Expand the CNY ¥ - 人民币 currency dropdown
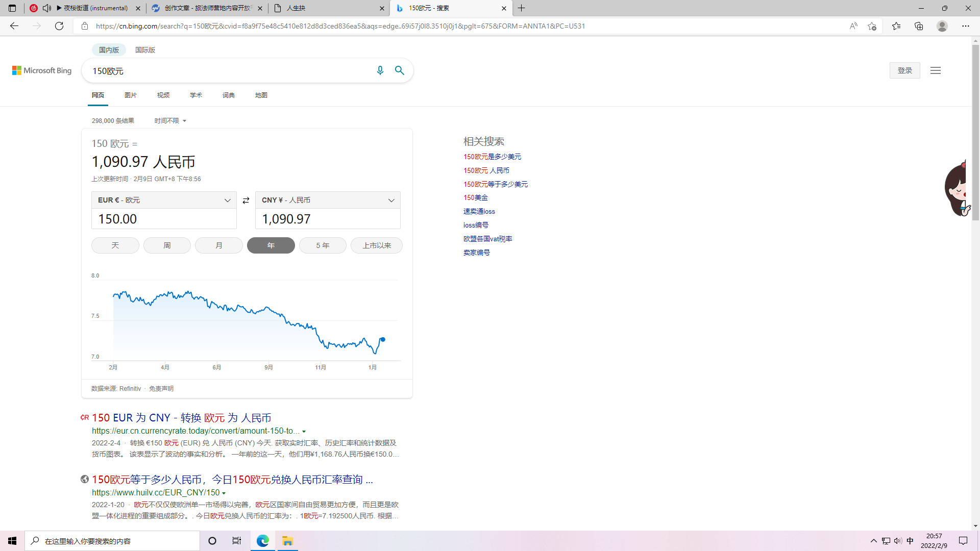Screen dimensions: 980x551 (328, 200)
